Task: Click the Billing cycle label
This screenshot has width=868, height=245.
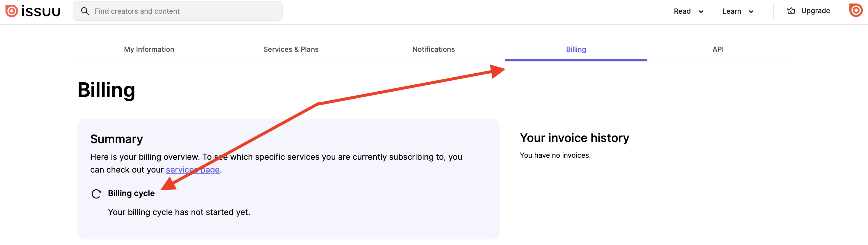Action: 131,193
